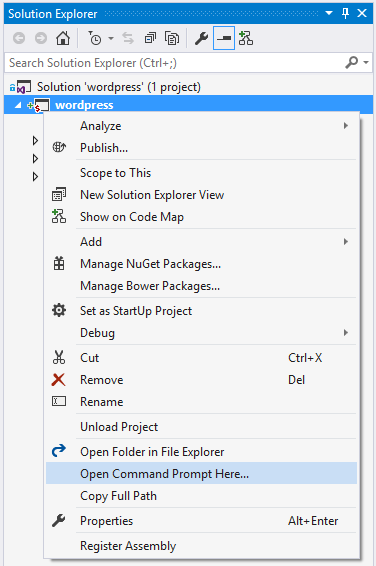Select Scope to This
This screenshot has height=566, width=376.
click(201, 173)
